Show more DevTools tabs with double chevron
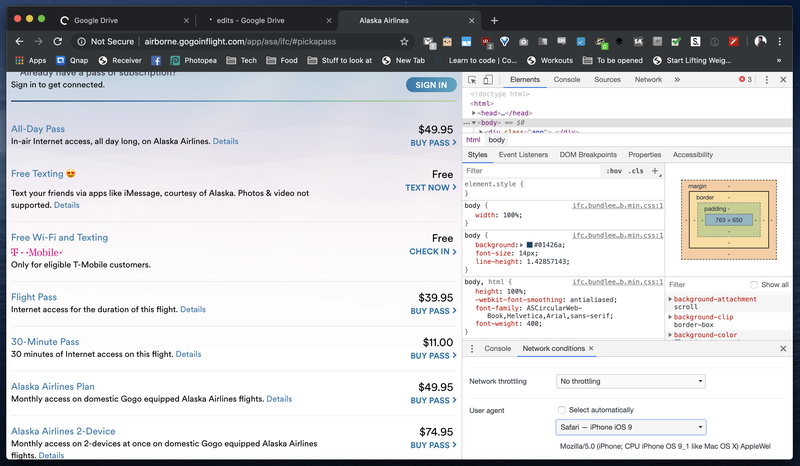 tap(677, 80)
